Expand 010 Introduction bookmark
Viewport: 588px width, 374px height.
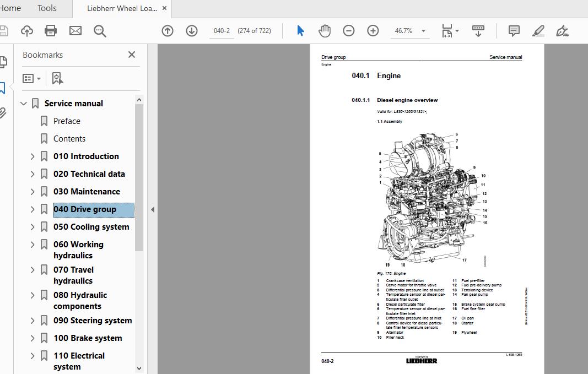coord(33,156)
